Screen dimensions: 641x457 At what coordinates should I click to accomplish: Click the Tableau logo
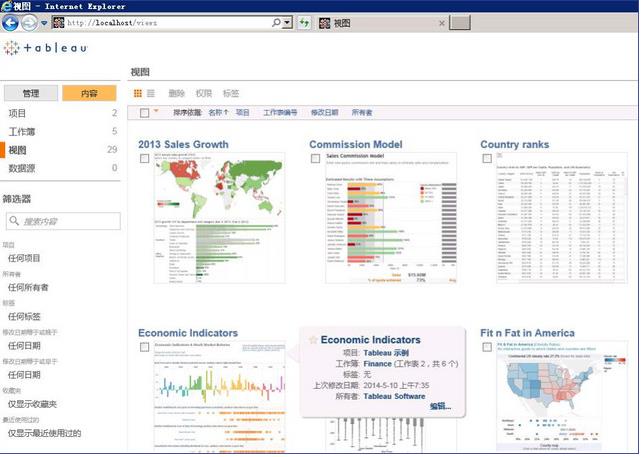point(45,48)
